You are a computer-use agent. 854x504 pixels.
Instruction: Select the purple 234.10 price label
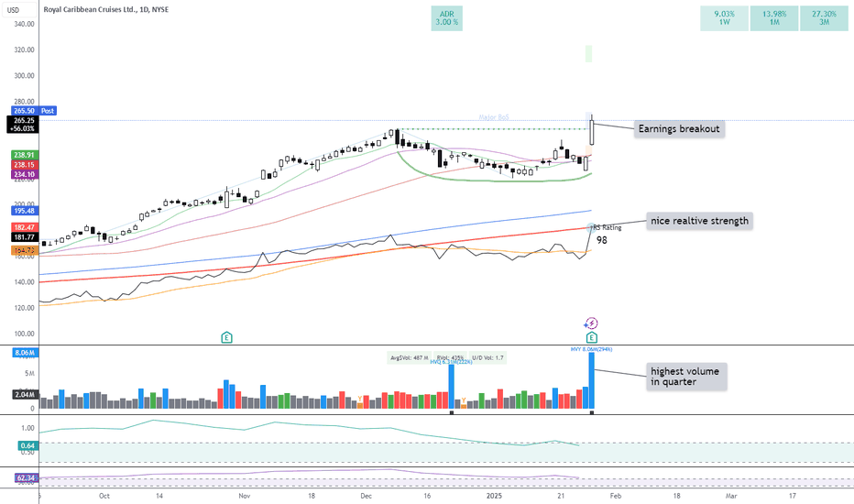(x=24, y=174)
